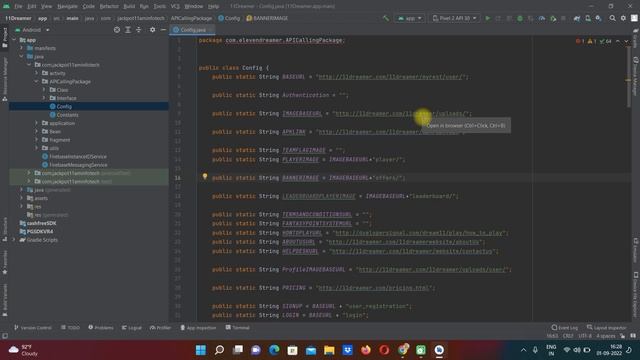Open File Explorer from taskbar

[x=329, y=350]
